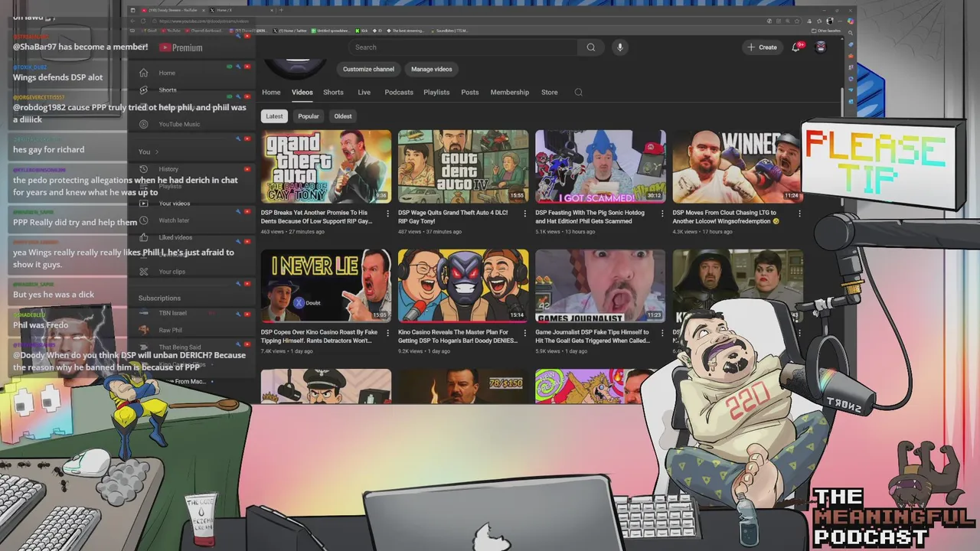Open the Posts channel tab
The height and width of the screenshot is (551, 980).
[470, 92]
